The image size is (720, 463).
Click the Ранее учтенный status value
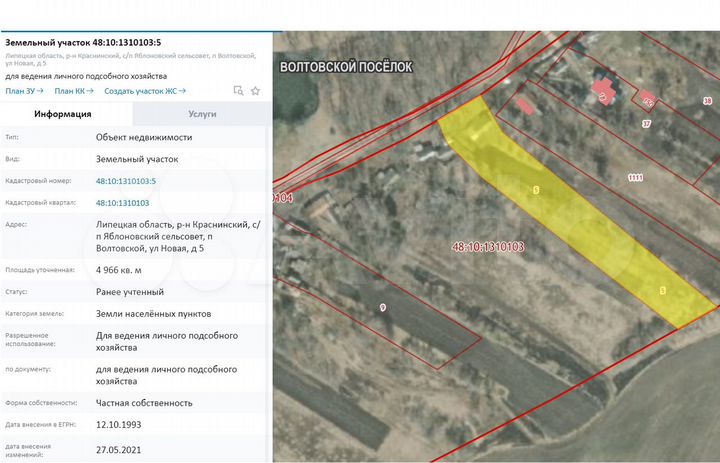click(x=129, y=292)
